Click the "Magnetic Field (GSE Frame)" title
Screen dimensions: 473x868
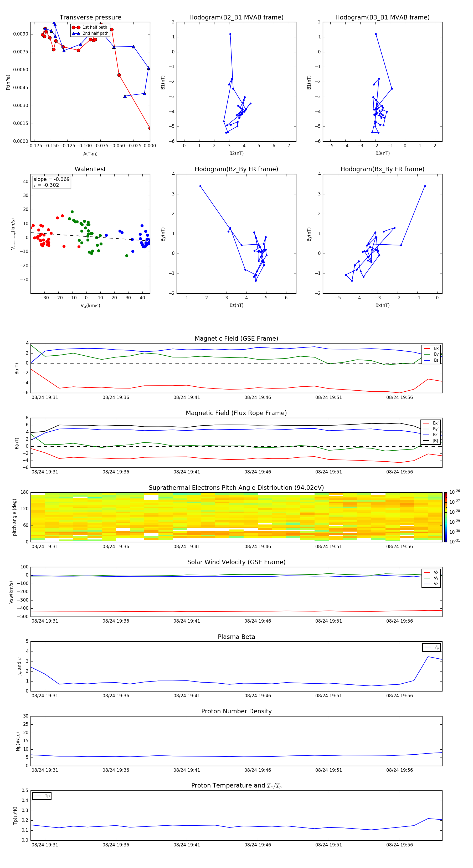point(236,339)
